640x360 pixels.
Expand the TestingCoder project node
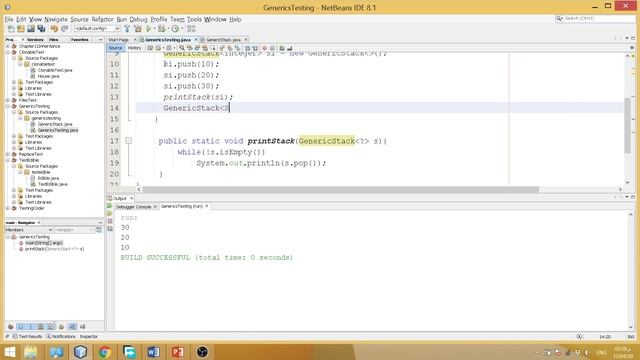click(8, 208)
